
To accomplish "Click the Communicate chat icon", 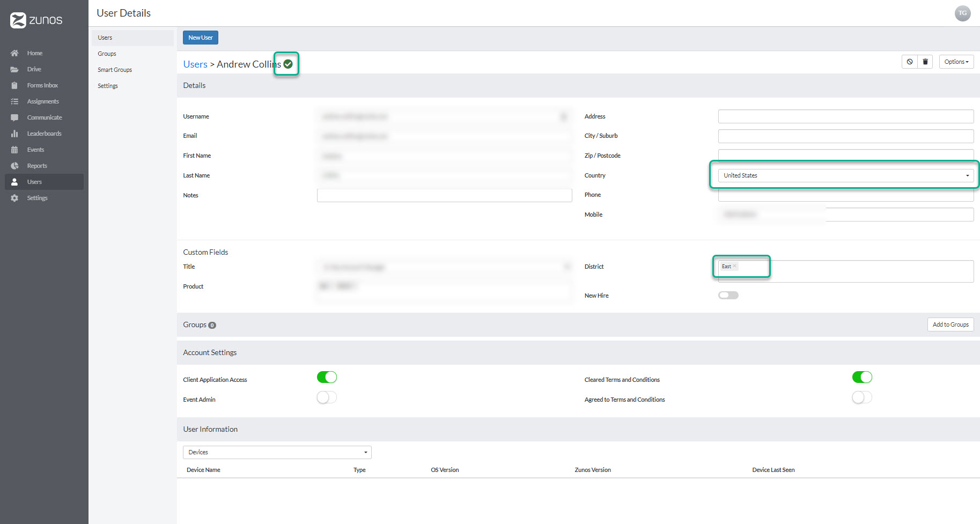I will 14,117.
